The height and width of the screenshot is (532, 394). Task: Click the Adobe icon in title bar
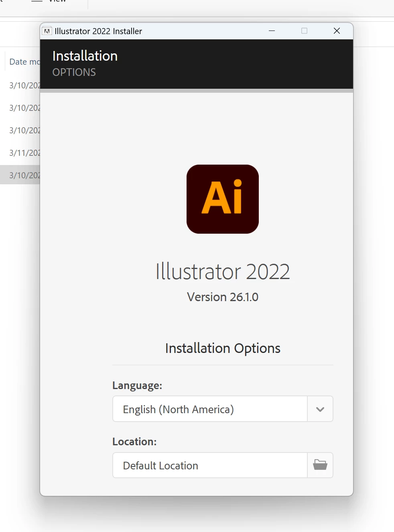47,31
